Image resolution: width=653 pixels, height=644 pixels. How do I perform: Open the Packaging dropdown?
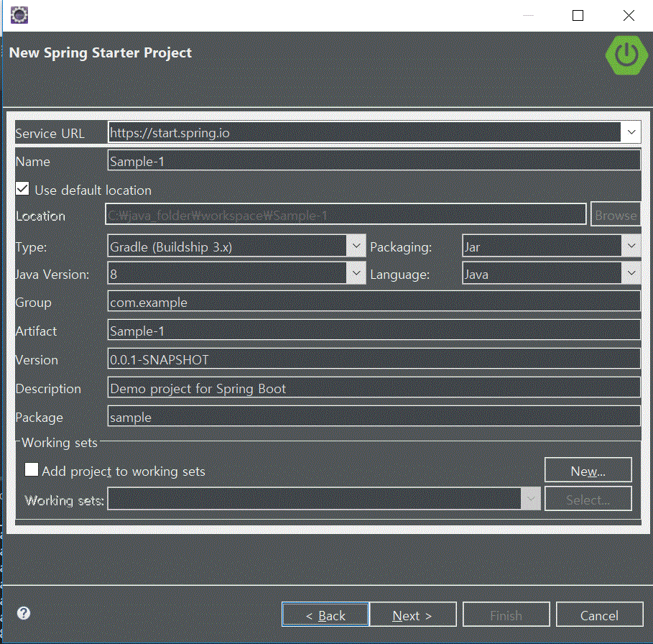click(552, 247)
